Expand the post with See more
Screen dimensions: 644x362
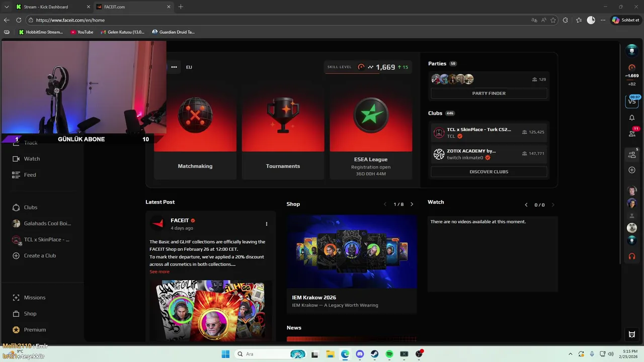(x=159, y=271)
